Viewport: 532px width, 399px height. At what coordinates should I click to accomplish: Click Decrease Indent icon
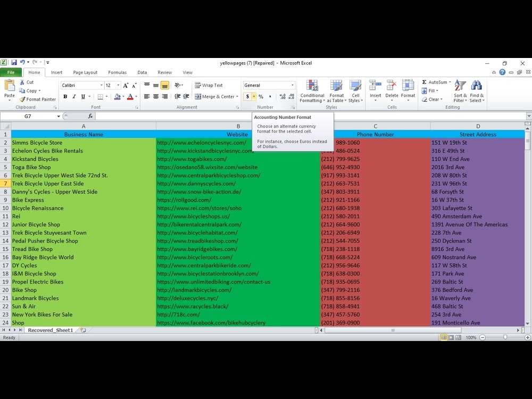178,97
